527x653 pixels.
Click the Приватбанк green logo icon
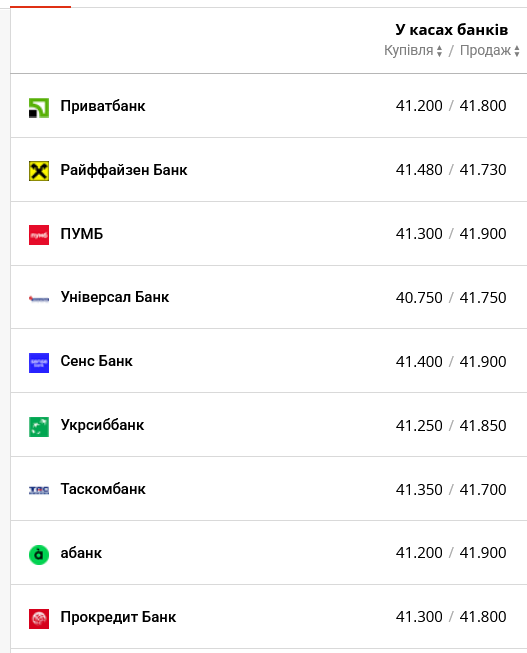39,108
